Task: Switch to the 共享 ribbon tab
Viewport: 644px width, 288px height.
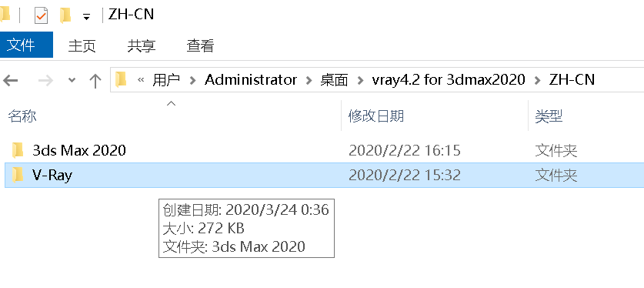Action: click(142, 45)
